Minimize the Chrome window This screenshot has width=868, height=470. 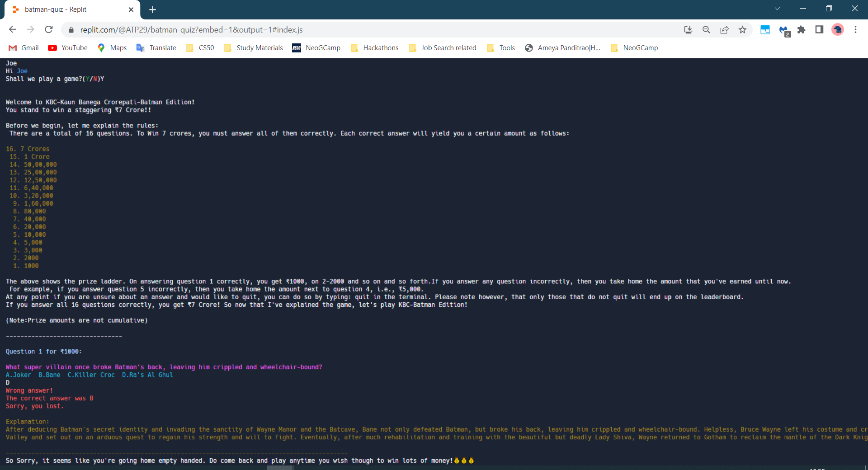click(x=803, y=9)
